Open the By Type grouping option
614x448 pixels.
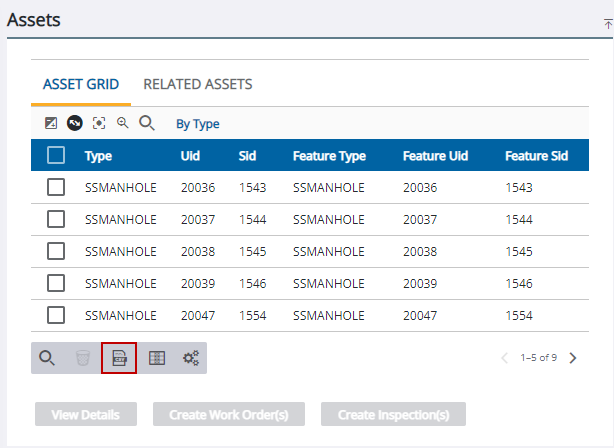pos(198,124)
